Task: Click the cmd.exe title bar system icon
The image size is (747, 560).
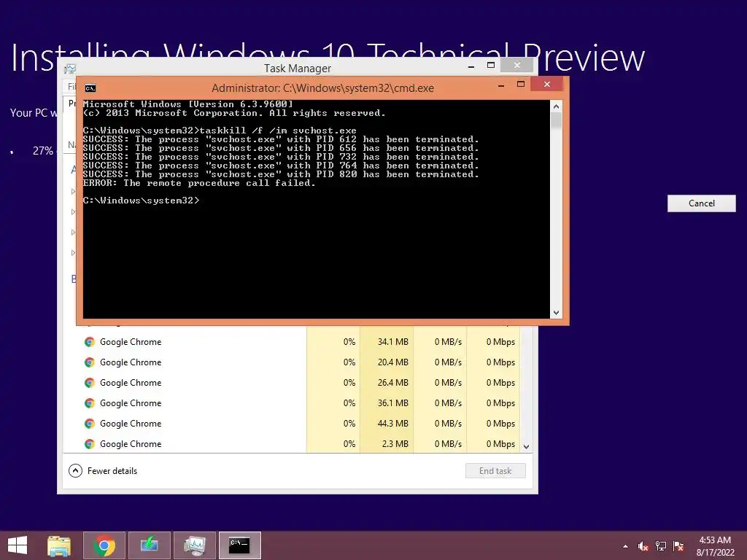Action: point(90,88)
